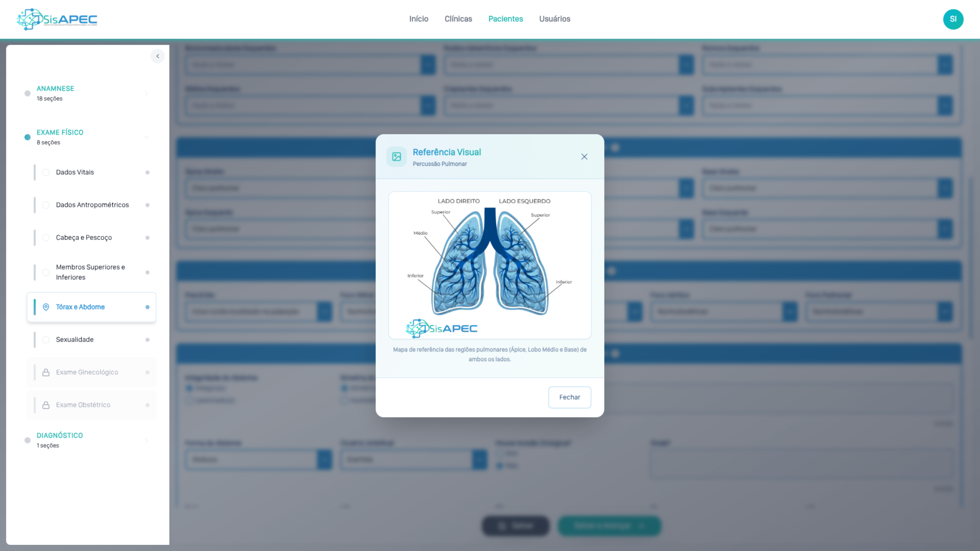Image resolution: width=980 pixels, height=551 pixels.
Task: Open the Usuários menu item
Action: point(555,19)
